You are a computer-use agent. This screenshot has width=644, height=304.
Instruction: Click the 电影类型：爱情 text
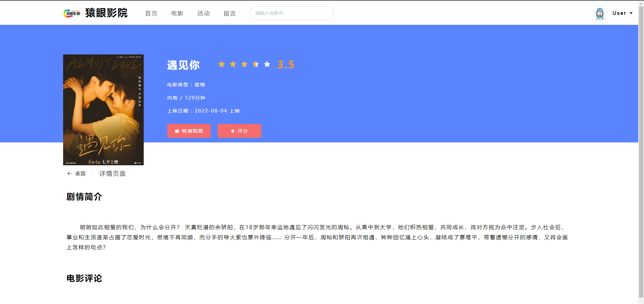[x=186, y=85]
